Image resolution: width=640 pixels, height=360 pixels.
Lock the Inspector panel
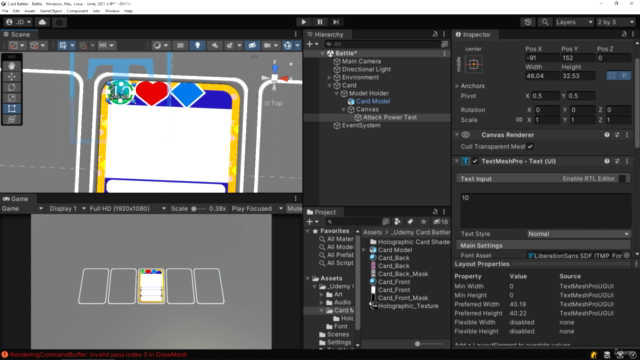(624, 34)
